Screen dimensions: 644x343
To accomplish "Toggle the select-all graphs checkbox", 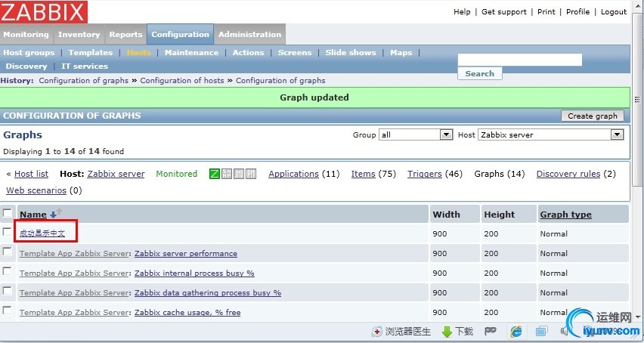I will pos(8,213).
